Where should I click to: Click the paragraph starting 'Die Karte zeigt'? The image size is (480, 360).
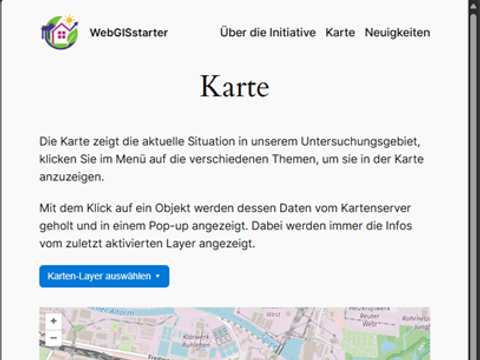tap(231, 159)
